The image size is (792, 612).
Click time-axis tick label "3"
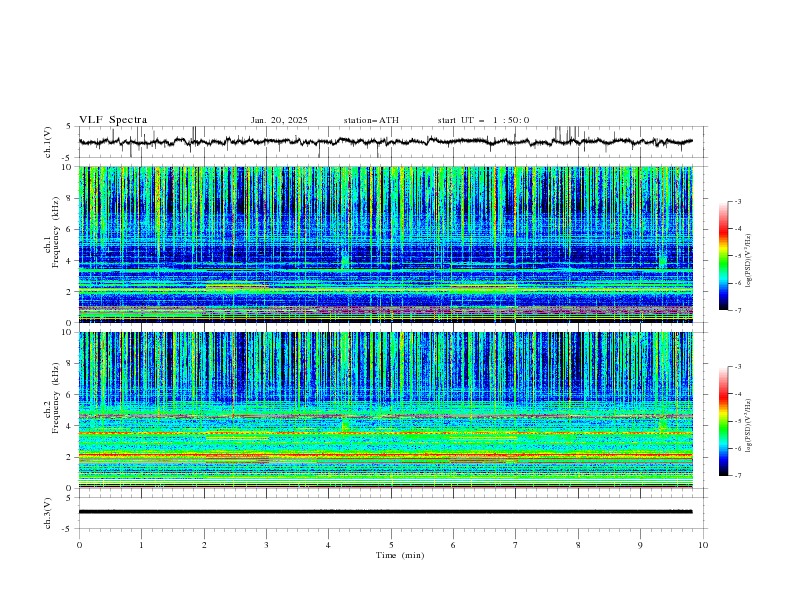[266, 545]
